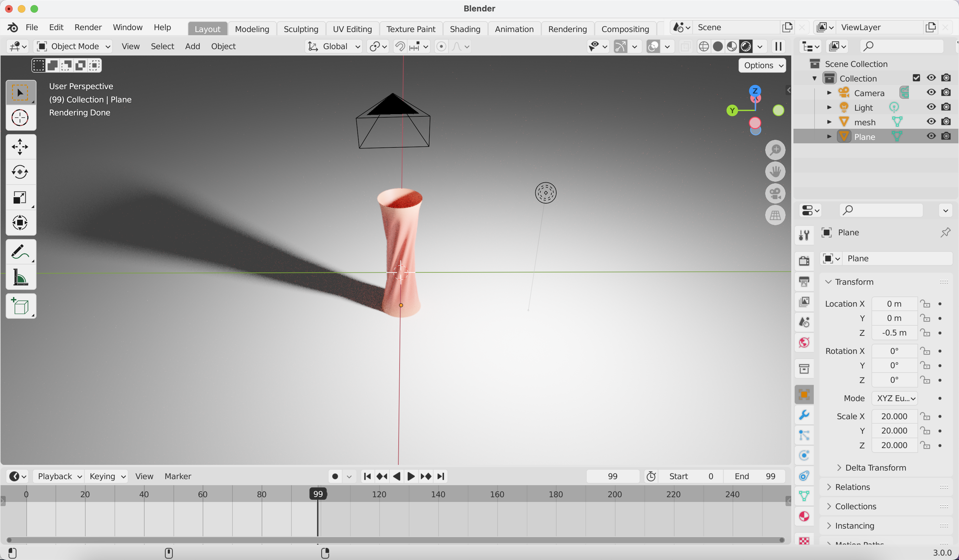Disable Camera in renders
Image resolution: width=959 pixels, height=560 pixels.
pyautogui.click(x=946, y=93)
